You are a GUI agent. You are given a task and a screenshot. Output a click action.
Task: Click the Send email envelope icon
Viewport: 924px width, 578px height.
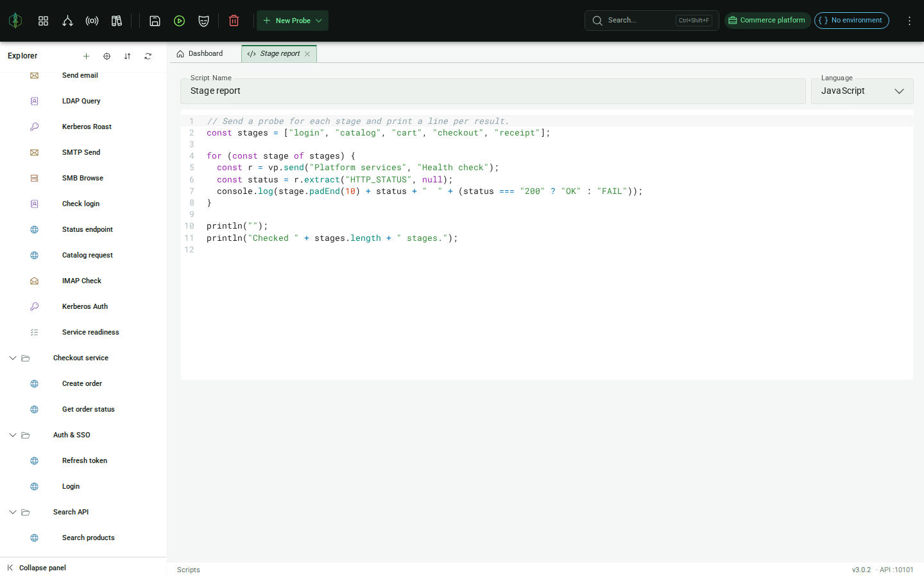[35, 75]
